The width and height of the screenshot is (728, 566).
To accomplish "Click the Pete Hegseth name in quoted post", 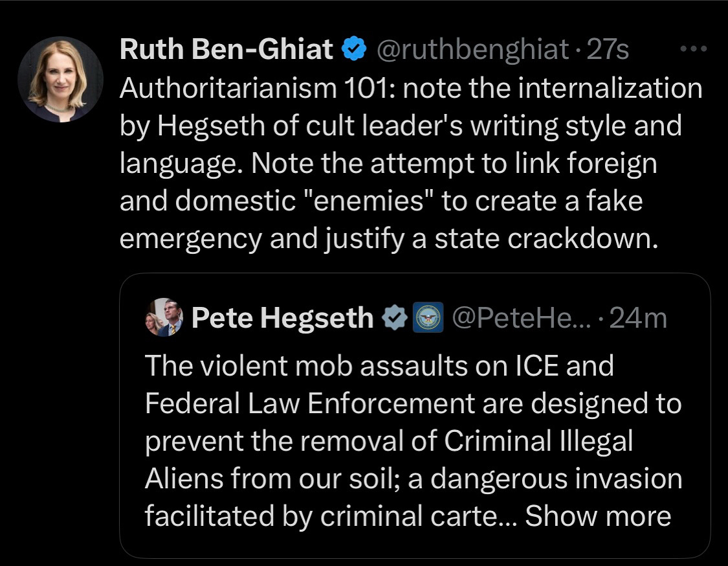I will coord(283,318).
